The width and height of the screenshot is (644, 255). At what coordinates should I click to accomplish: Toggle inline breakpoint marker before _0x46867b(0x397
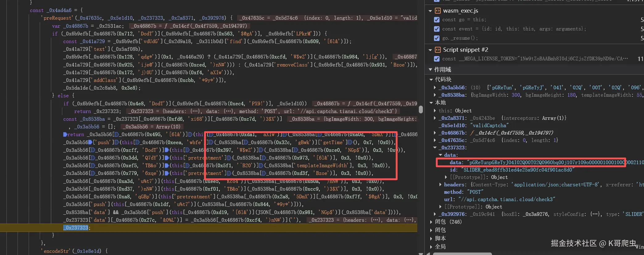pyautogui.click(x=188, y=150)
